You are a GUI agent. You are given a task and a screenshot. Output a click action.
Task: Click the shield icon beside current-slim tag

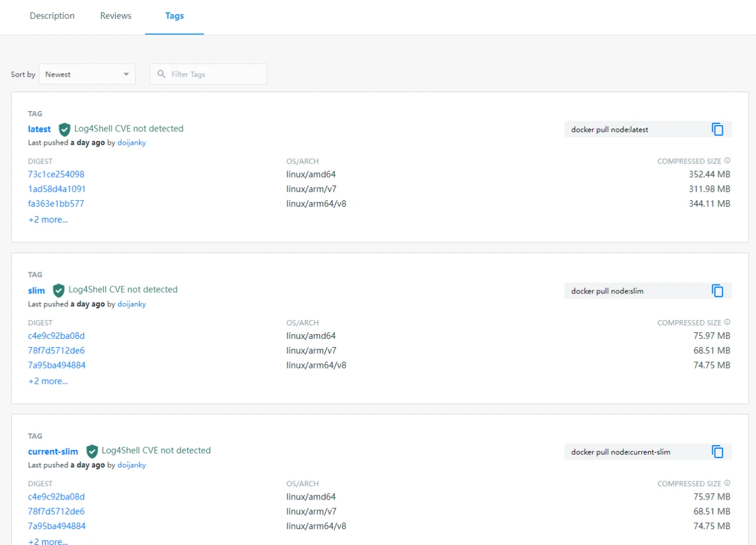click(x=92, y=451)
